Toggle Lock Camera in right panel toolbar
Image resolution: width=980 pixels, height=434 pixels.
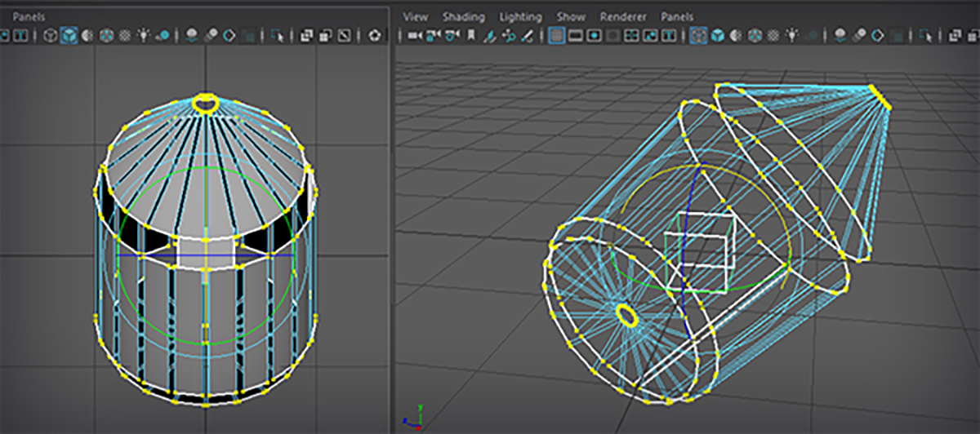(433, 35)
